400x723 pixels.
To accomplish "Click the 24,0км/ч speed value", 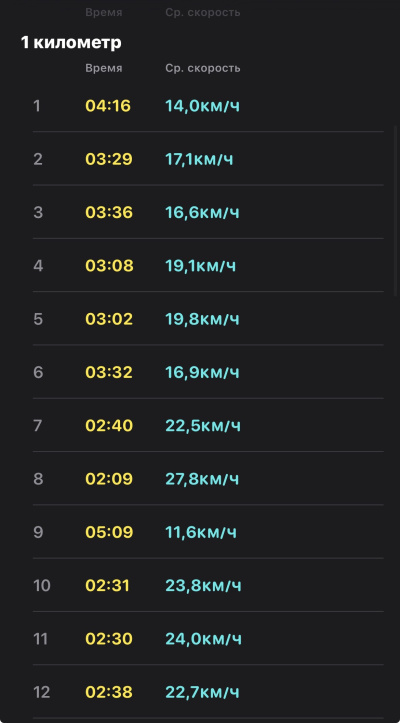I will coord(203,639).
